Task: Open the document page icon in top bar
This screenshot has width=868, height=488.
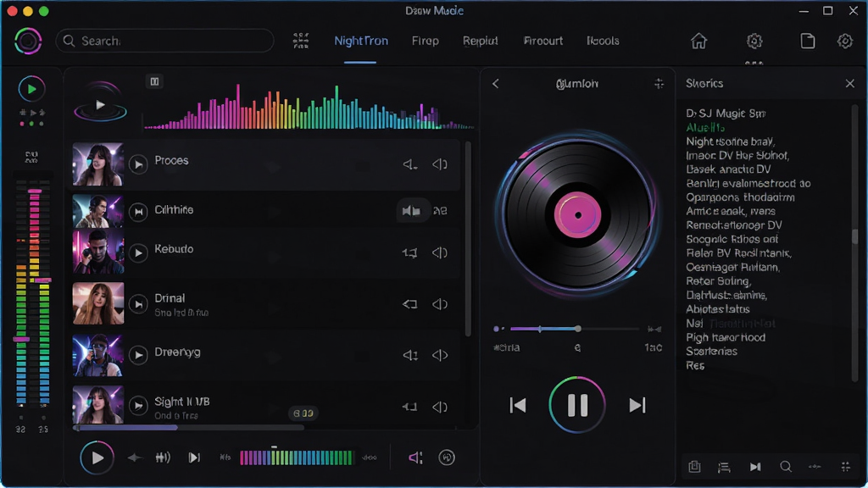Action: 808,41
